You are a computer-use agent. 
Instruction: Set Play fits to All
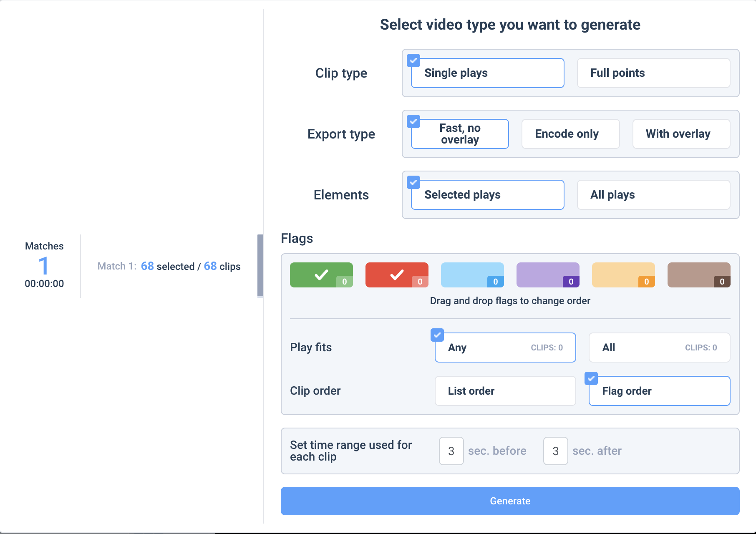(x=659, y=348)
